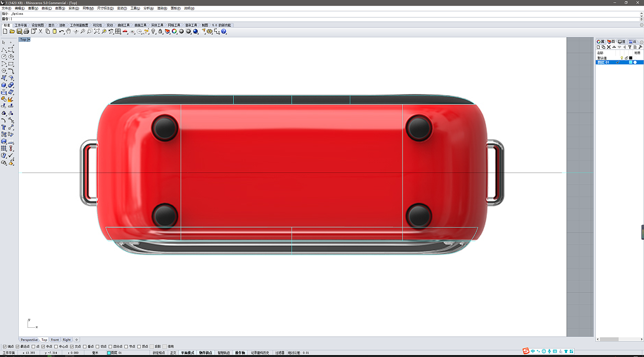Enable the 切点 Tangent osnap checkbox

tap(98, 346)
